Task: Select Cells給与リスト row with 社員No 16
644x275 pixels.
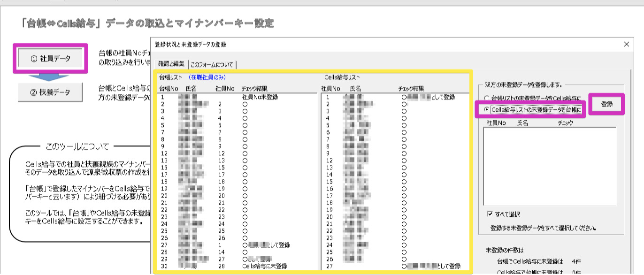Action: pyautogui.click(x=395, y=189)
